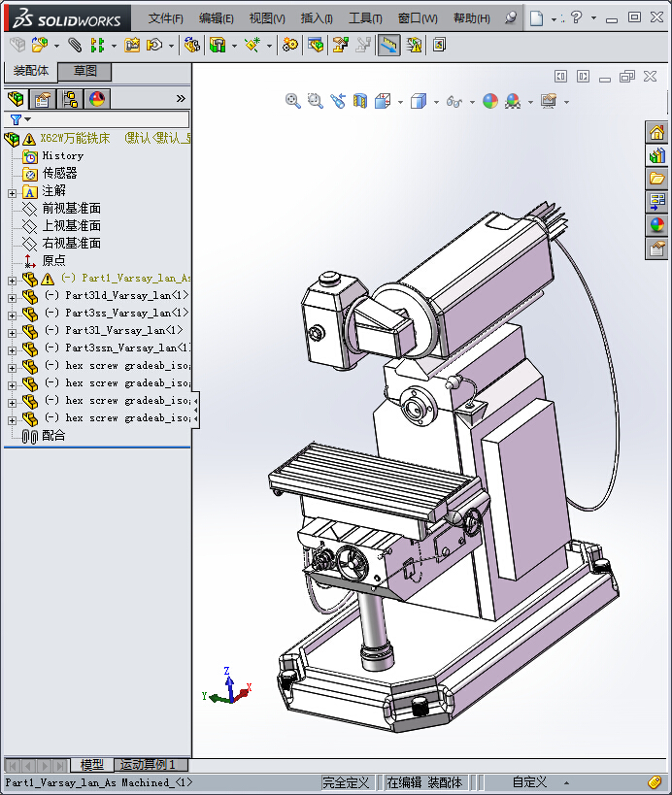
Task: Switch to the 草图 sketch tab
Action: click(84, 71)
